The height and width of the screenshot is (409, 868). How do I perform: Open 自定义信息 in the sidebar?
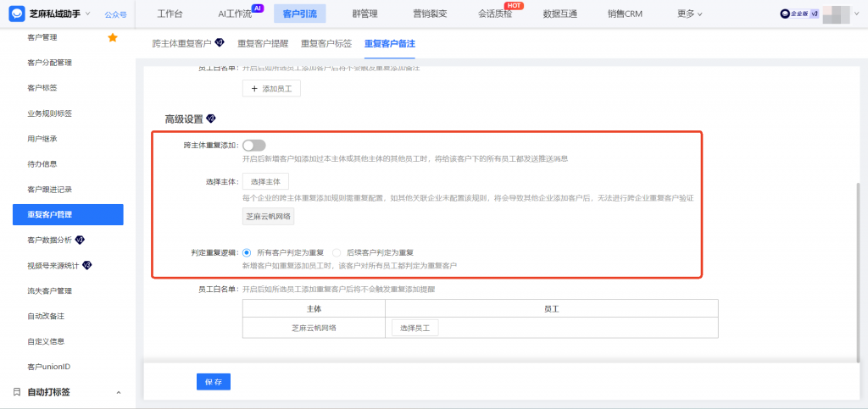point(46,341)
